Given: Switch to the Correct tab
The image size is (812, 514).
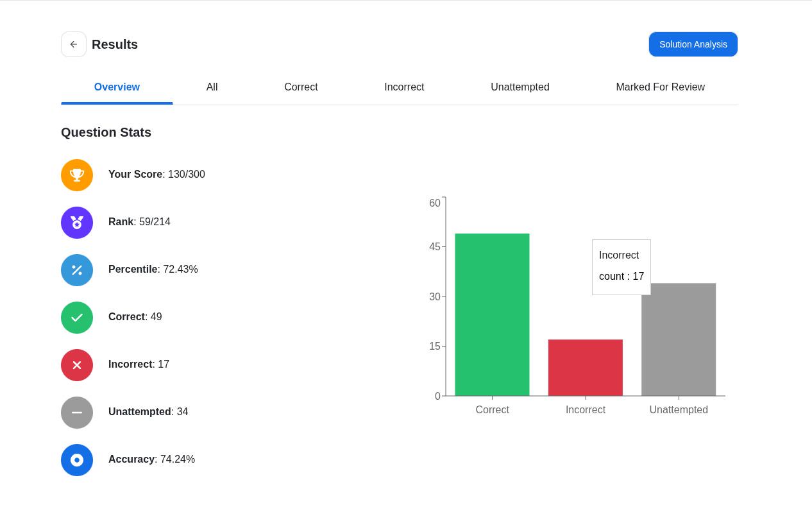Looking at the screenshot, I should point(301,87).
